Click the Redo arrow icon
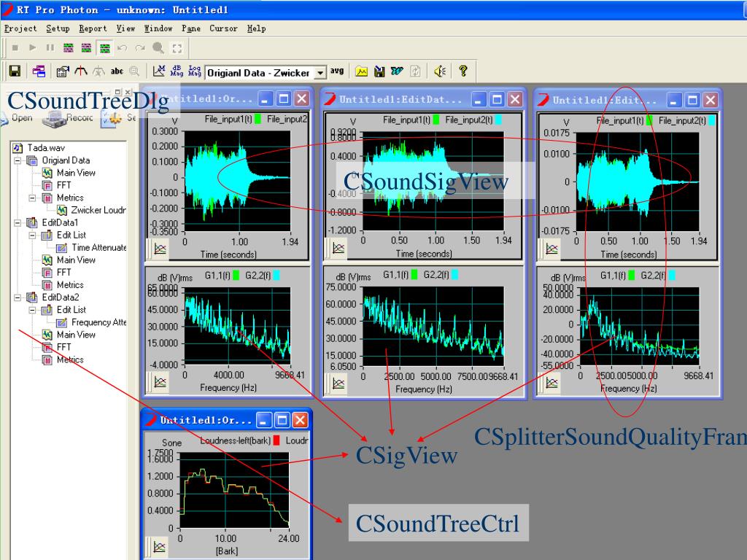Screen dimensions: 747x560 pos(140,47)
